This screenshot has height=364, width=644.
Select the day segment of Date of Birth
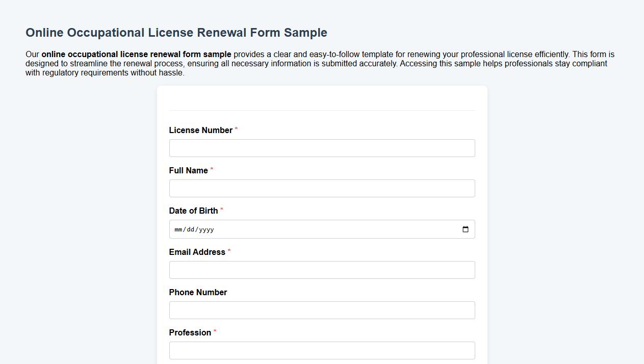click(x=192, y=229)
